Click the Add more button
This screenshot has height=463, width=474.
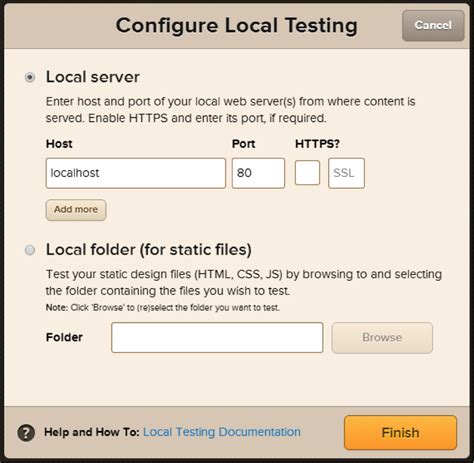[x=76, y=210]
